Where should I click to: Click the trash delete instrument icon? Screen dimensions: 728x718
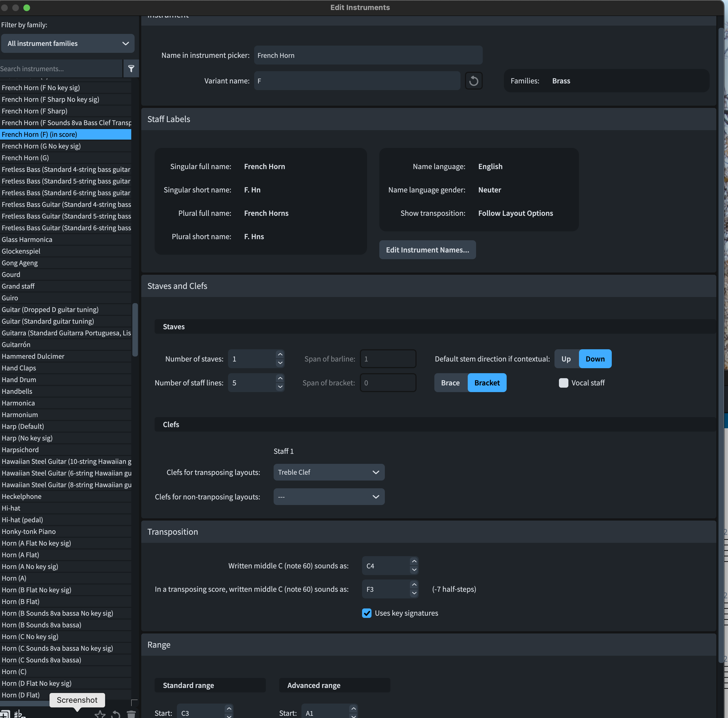(131, 714)
